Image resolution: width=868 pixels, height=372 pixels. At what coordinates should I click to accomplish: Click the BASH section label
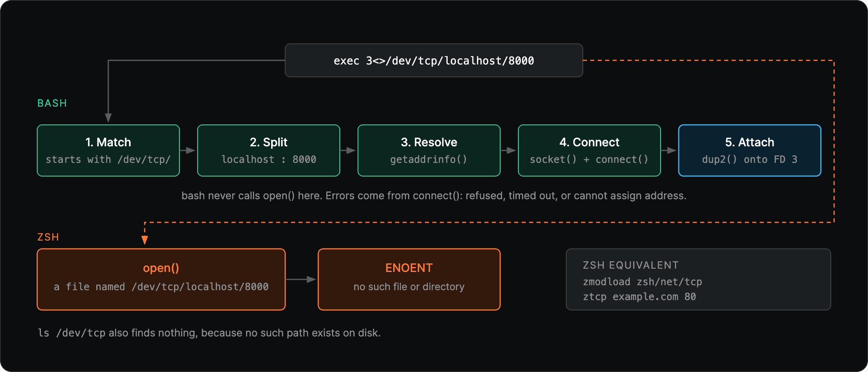[52, 103]
